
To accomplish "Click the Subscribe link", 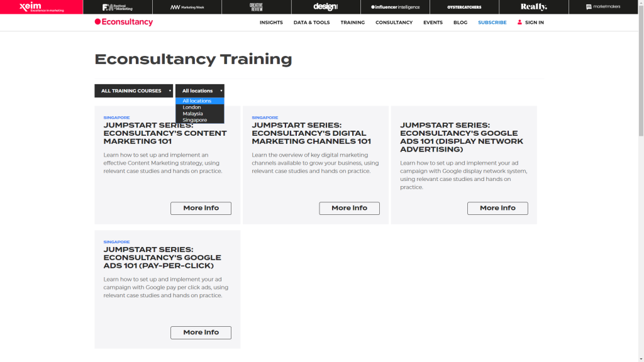I will [x=492, y=23].
